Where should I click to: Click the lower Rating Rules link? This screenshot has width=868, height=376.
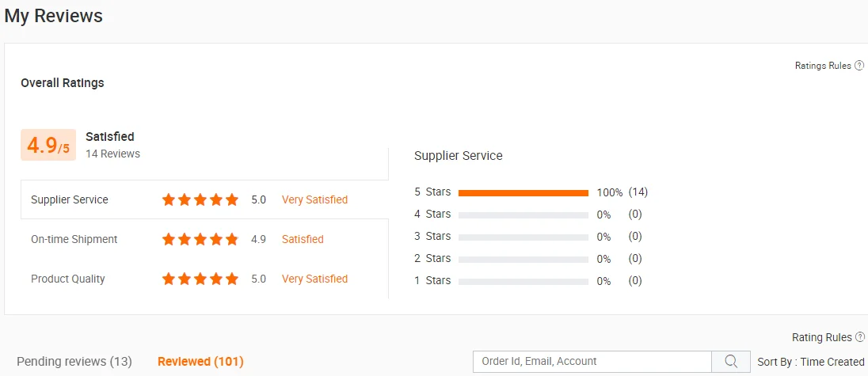click(821, 337)
